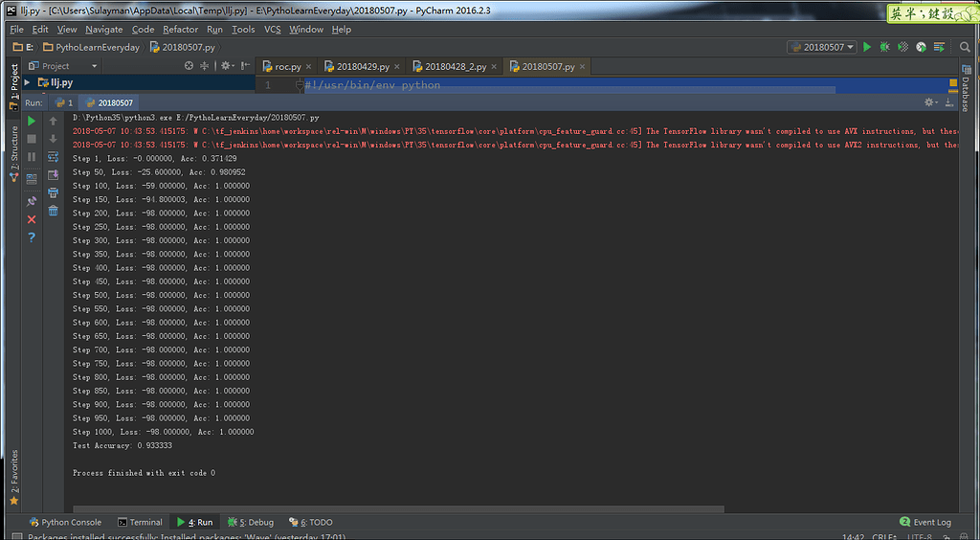Open the Refactor menu
This screenshot has height=540, width=980.
(180, 30)
